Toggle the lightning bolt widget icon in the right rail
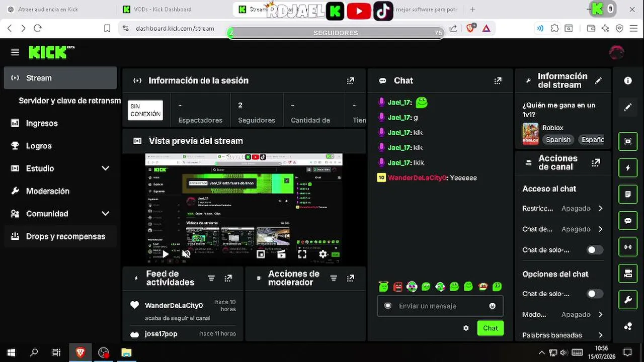Screen dimensions: 644x362 pyautogui.click(x=628, y=168)
